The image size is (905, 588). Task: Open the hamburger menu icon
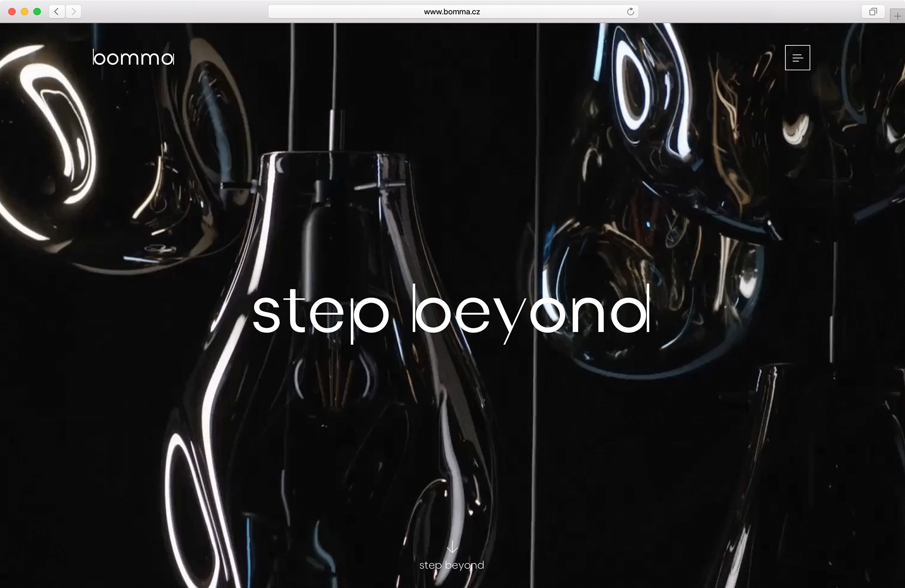click(x=797, y=58)
